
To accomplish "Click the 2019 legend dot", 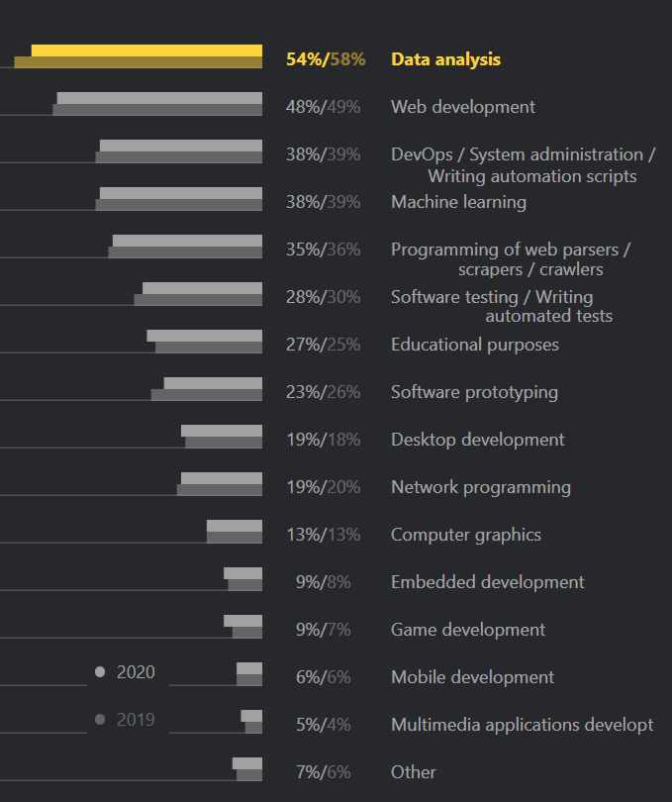I will point(100,720).
